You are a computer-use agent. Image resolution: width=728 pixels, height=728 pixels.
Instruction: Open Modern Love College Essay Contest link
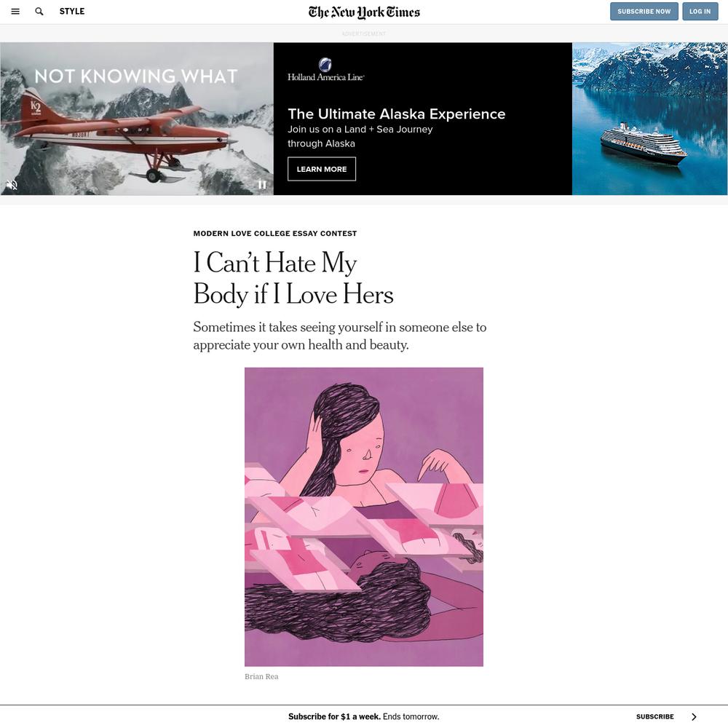(x=275, y=233)
